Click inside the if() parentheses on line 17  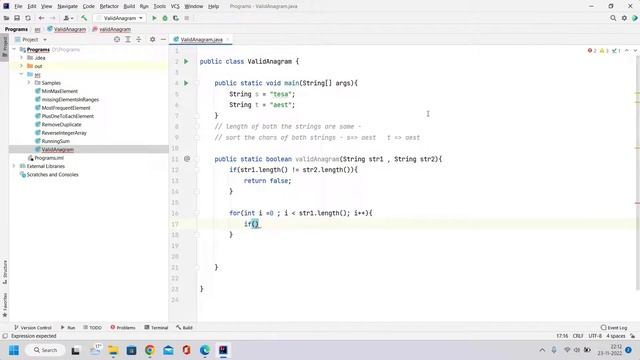pos(255,224)
